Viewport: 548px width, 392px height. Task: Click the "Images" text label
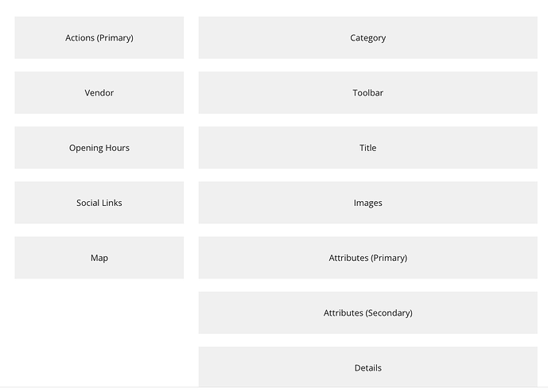[x=368, y=203]
